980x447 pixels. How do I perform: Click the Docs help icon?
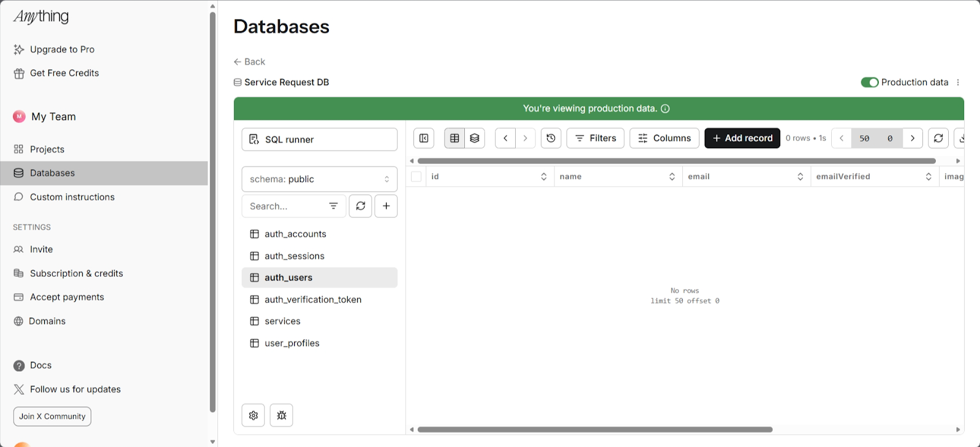(19, 366)
